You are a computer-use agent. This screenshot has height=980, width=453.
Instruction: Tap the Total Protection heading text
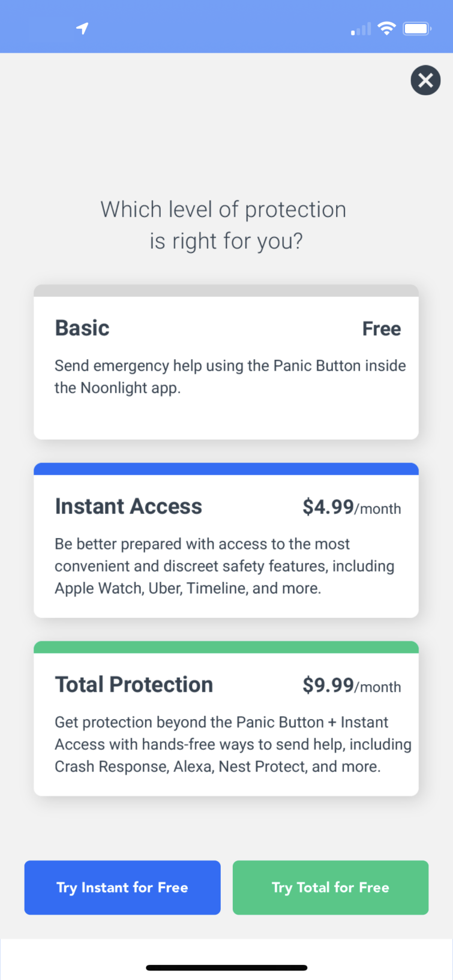click(134, 685)
